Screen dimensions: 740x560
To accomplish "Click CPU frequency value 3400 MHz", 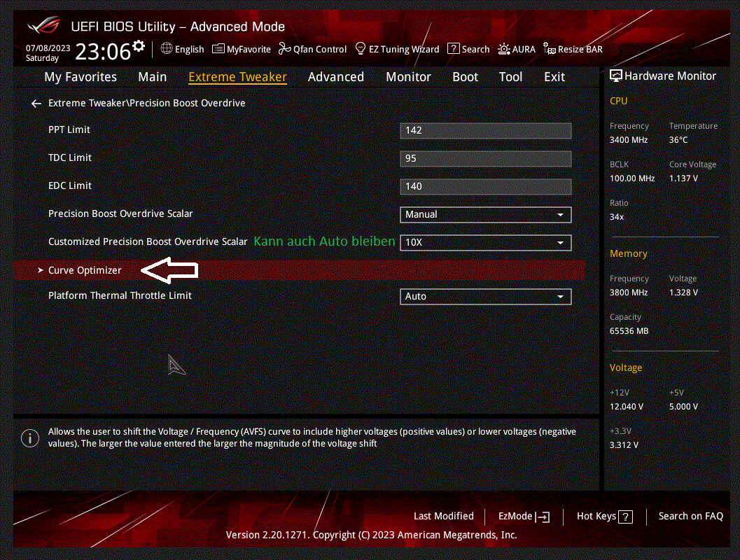I will pos(629,140).
